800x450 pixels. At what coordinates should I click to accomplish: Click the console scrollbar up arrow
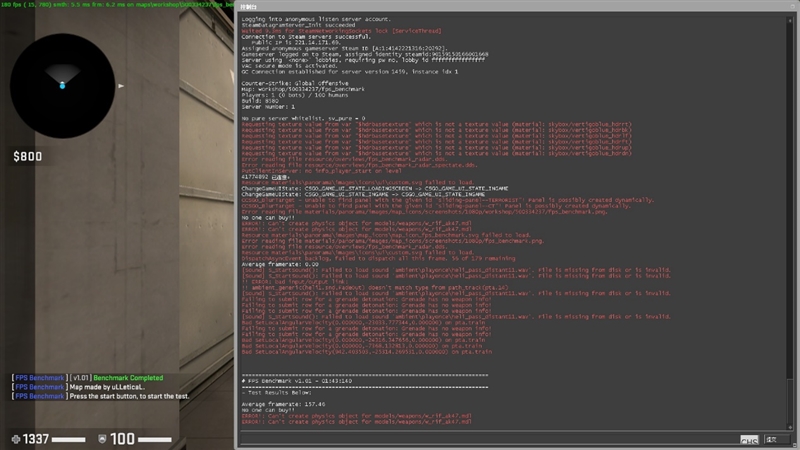pos(790,21)
